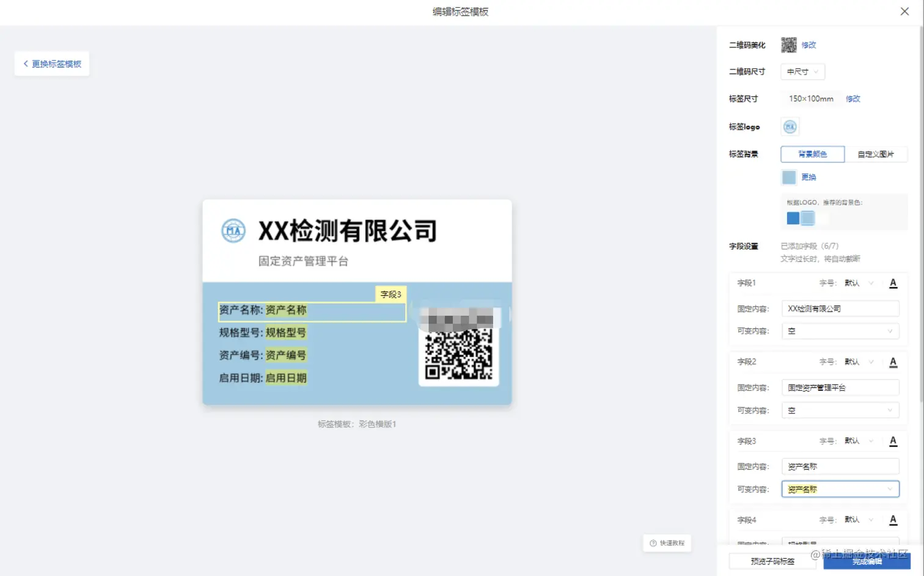Click 字段3 固定内容 input with 资产名称
924x576 pixels.
tap(840, 467)
